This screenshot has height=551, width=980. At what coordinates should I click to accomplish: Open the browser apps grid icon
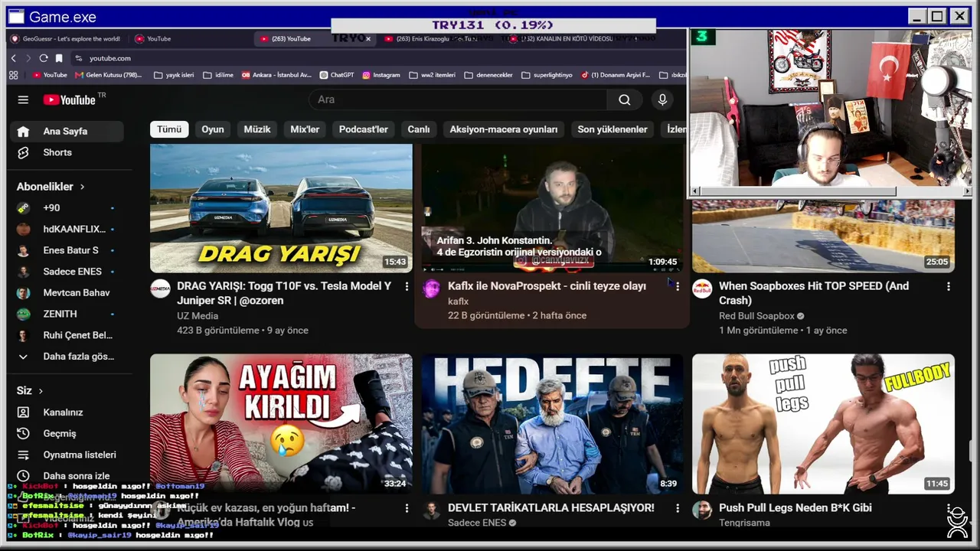point(13,75)
